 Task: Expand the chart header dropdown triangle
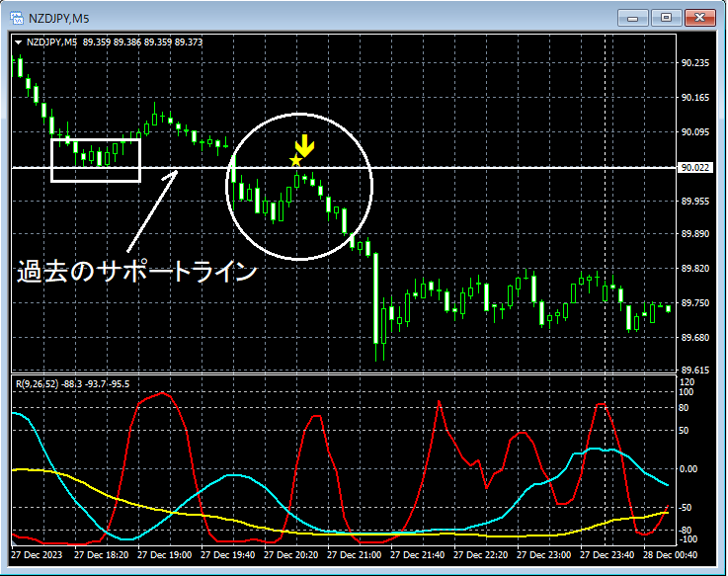pos(18,42)
